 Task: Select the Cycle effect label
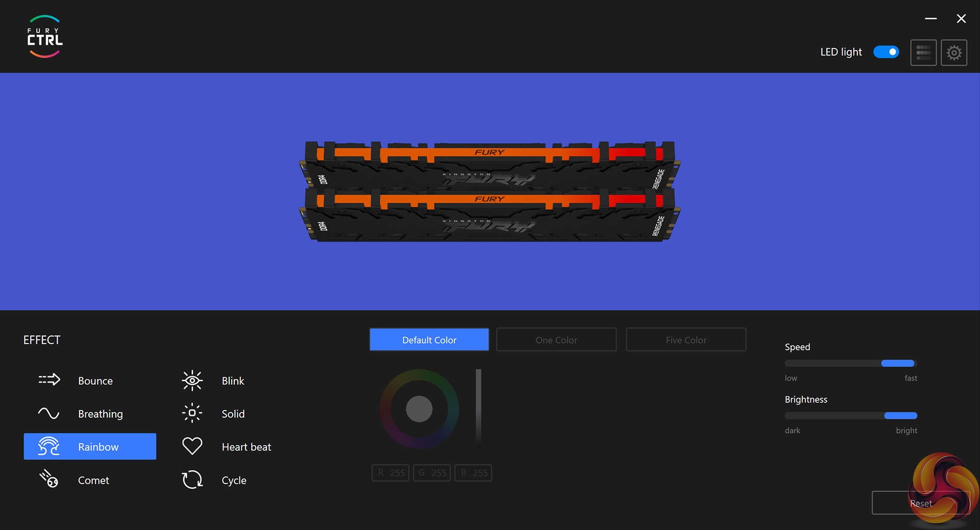click(x=234, y=480)
